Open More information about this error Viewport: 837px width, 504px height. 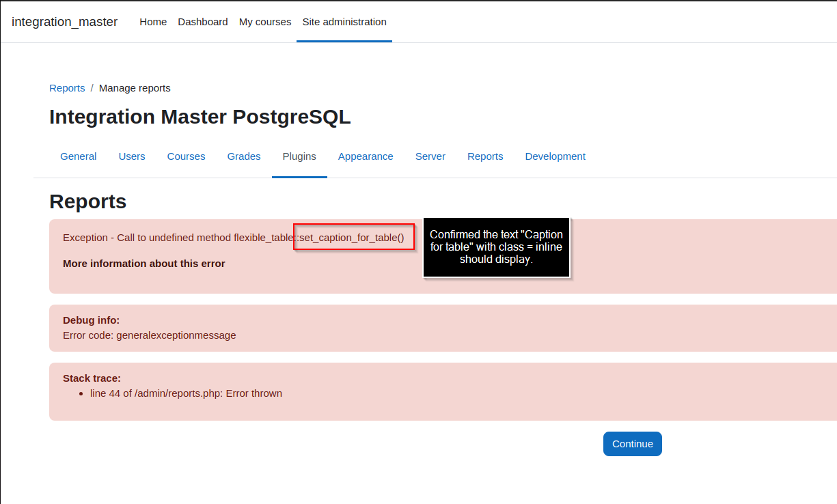tap(144, 264)
